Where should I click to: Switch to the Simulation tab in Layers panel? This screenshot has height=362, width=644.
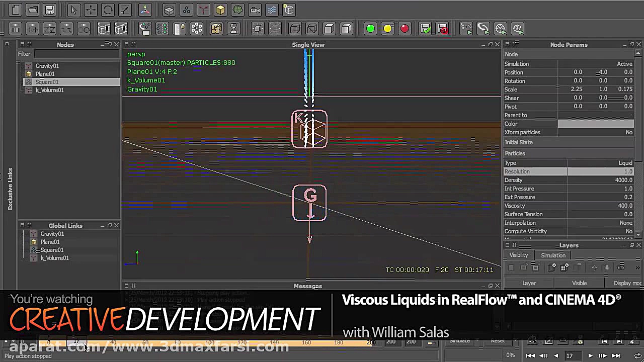pos(553,255)
